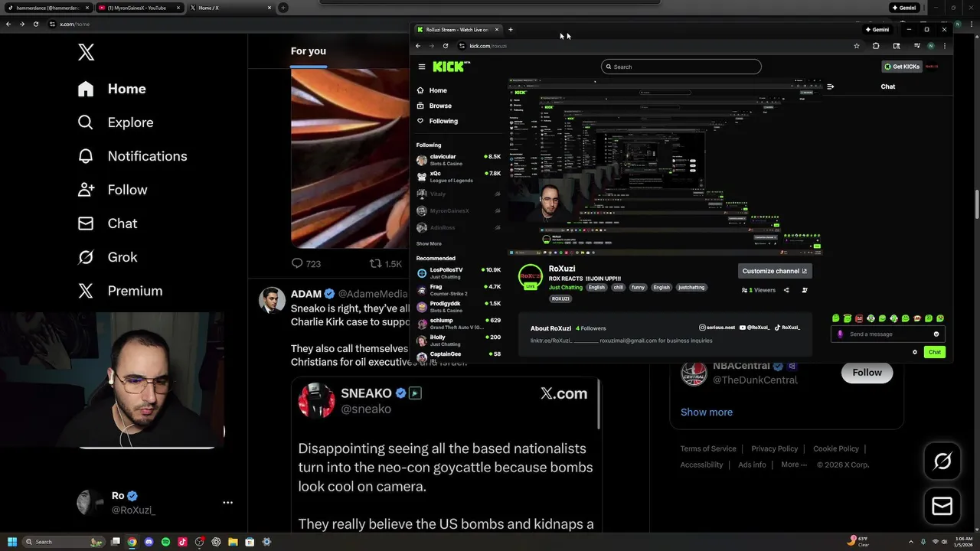Open Follow in the X sidebar

113,190
